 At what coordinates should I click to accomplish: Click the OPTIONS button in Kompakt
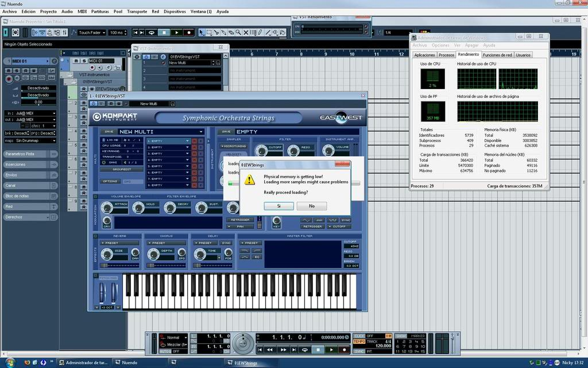pos(110,181)
